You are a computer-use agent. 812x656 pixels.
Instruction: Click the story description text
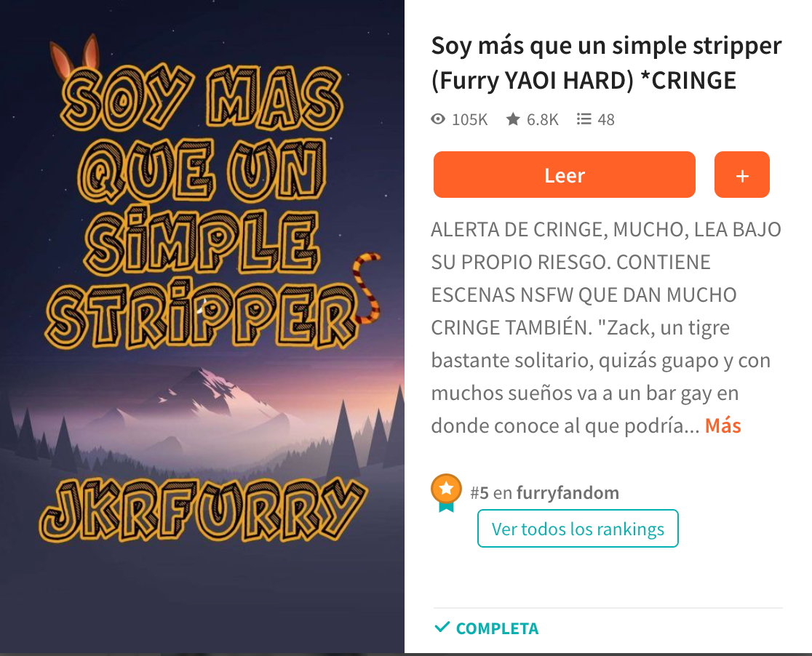[x=606, y=327]
